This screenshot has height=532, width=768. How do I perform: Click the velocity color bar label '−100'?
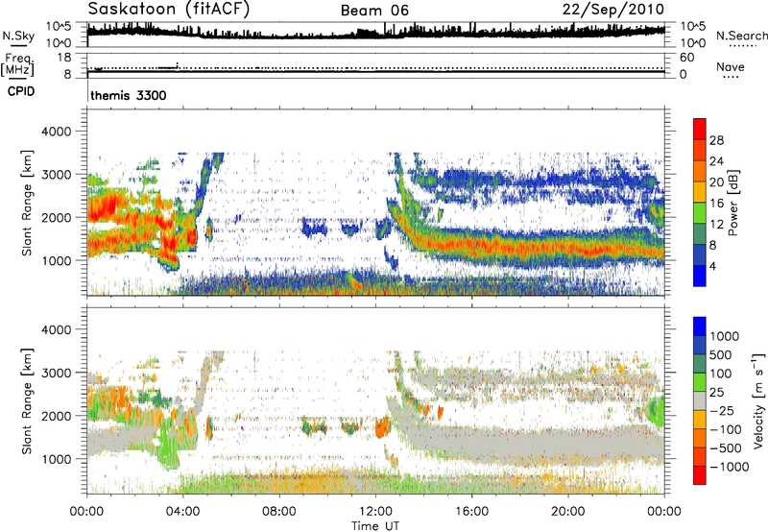click(725, 429)
